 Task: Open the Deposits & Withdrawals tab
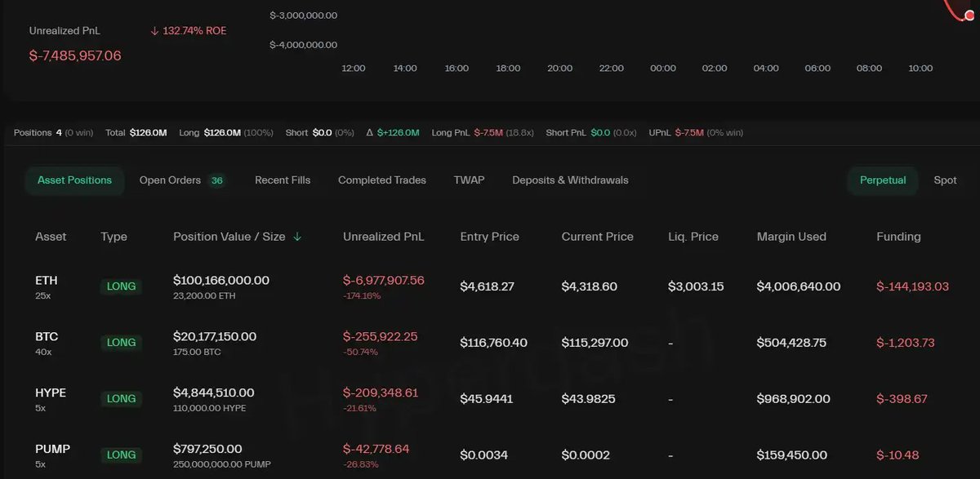[570, 180]
